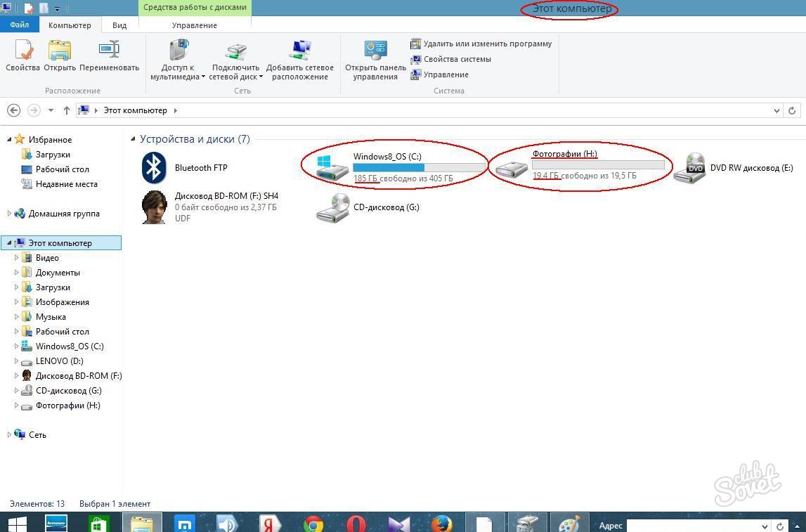Viewport: 806px width, 532px height.
Task: Expand the Домашняя группа tree node
Action: coord(9,214)
